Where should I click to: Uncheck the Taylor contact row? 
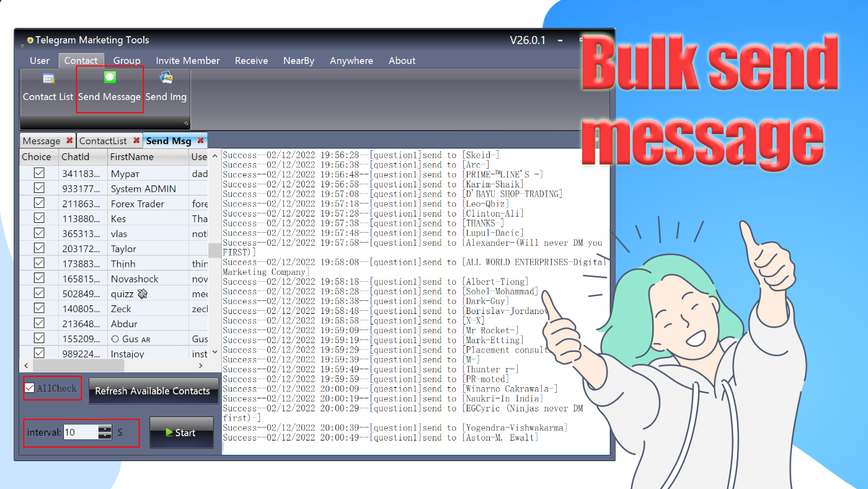click(x=39, y=248)
